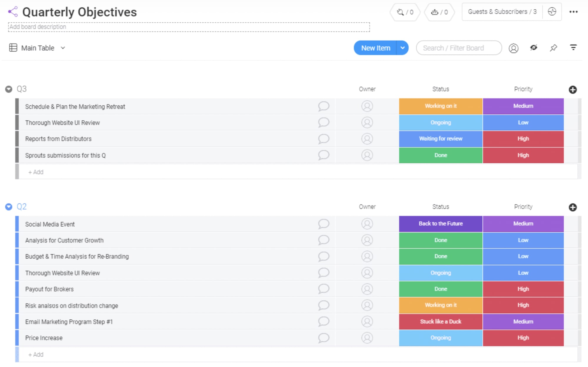Open the conversation bubble for Payout for Brokers
Image resolution: width=588 pixels, height=367 pixels.
(x=324, y=289)
